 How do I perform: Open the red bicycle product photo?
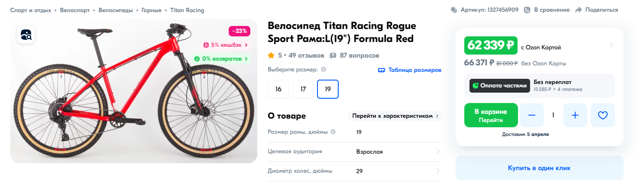tap(130, 95)
